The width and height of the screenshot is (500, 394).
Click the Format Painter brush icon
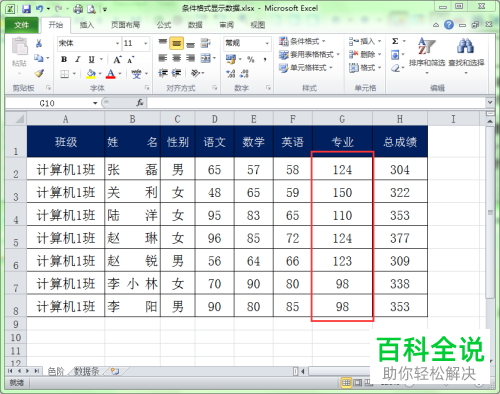39,73
